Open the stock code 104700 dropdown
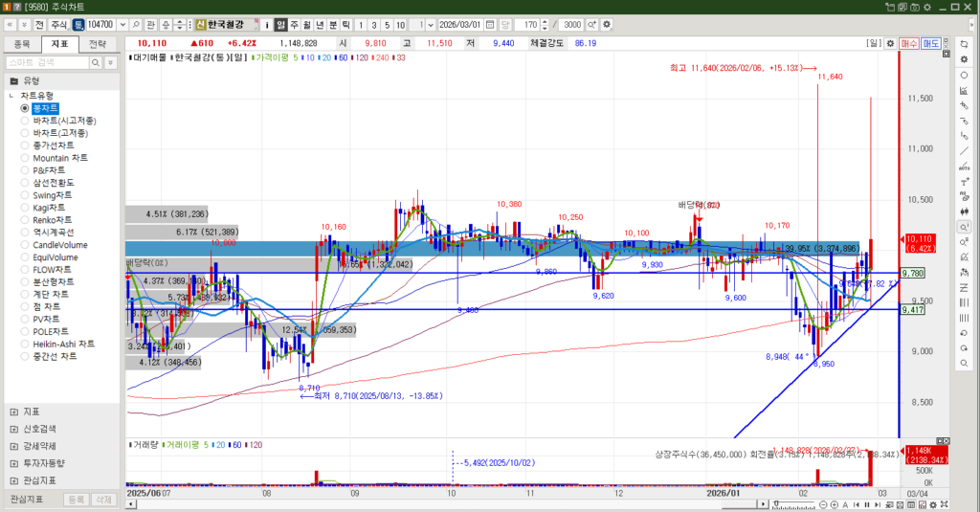The height and width of the screenshot is (512, 980). 122,24
